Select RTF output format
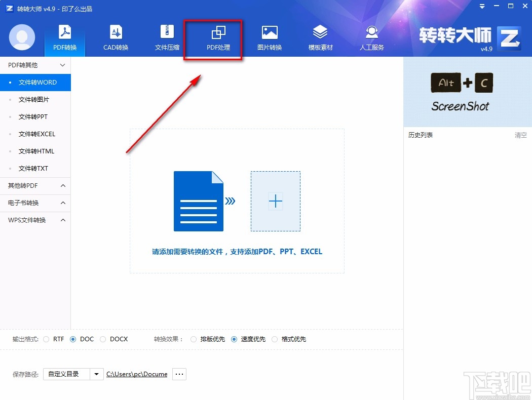532x400 pixels. point(46,339)
